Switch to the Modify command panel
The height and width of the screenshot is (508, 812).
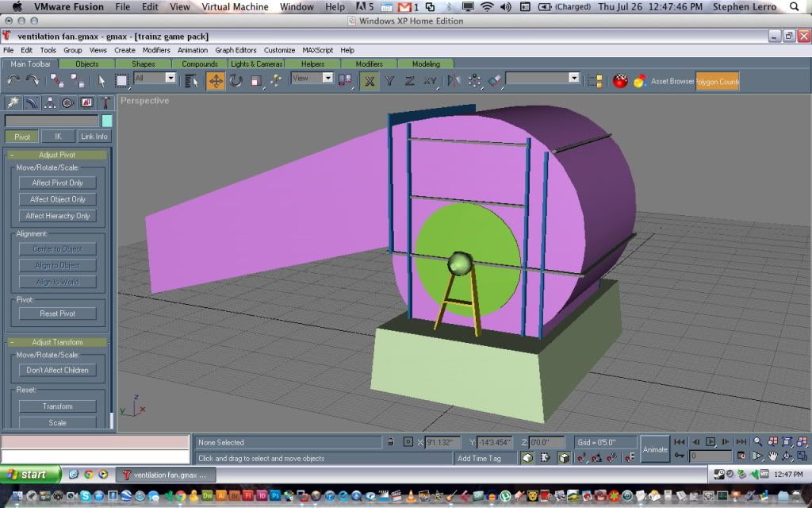31,102
